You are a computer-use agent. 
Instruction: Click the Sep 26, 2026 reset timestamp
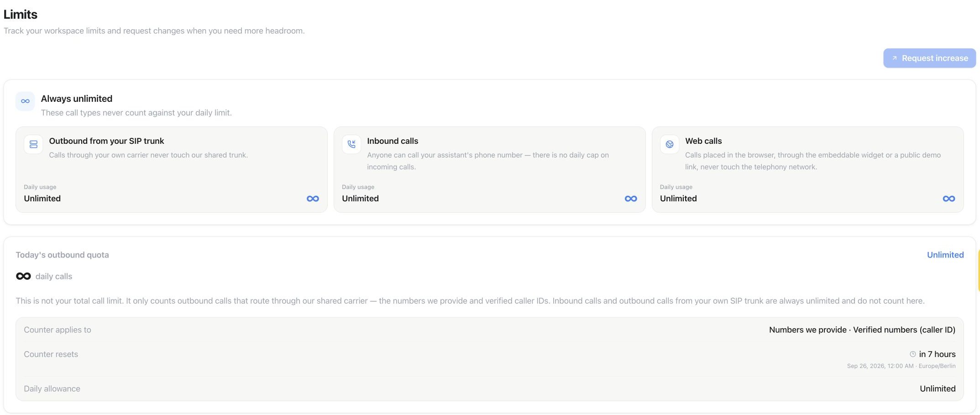901,366
